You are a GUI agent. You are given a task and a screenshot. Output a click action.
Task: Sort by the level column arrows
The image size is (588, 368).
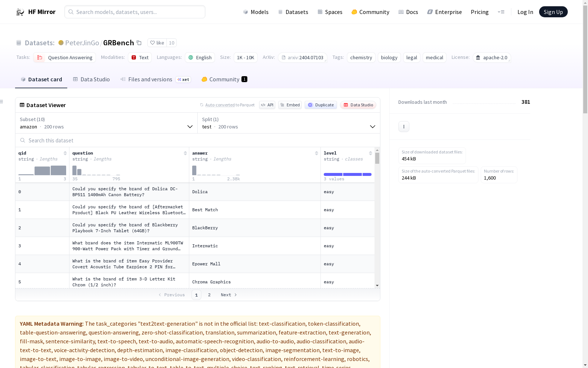(370, 153)
